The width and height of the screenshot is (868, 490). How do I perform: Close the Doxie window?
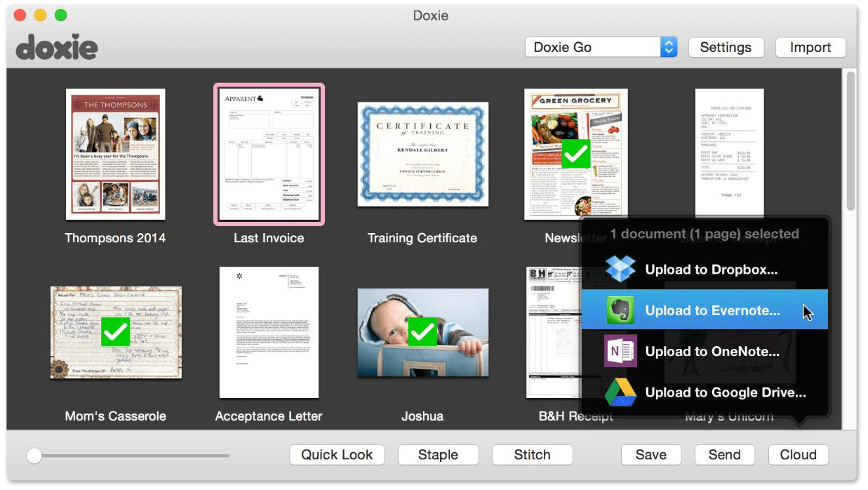click(20, 15)
